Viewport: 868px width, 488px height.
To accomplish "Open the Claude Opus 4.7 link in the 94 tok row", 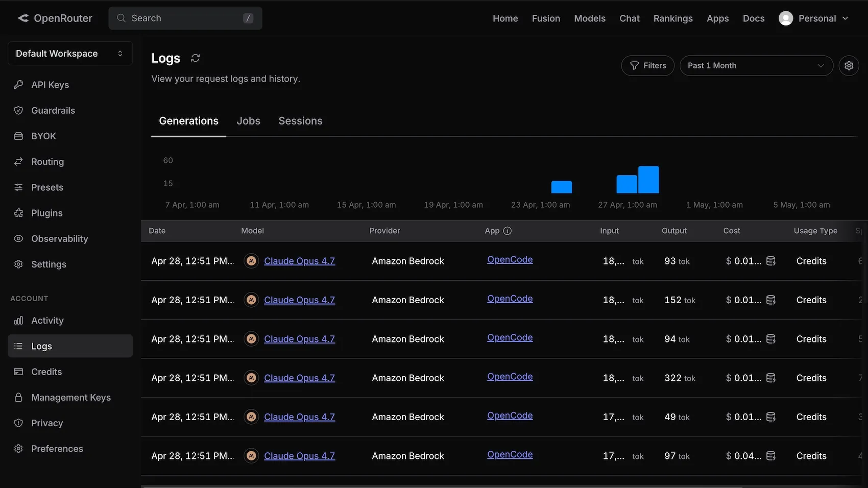I will pos(299,339).
